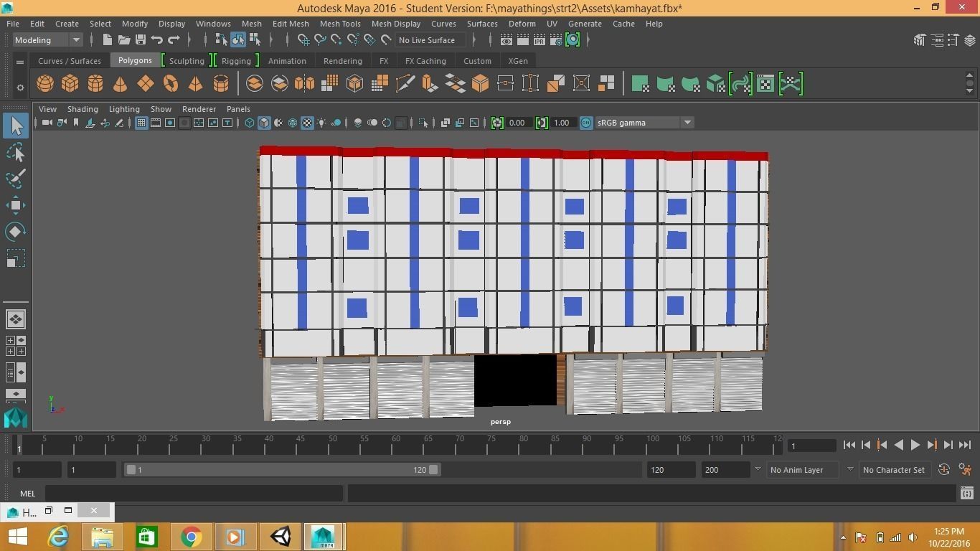
Task: Open the Script Editor icon
Action: pyautogui.click(x=967, y=494)
